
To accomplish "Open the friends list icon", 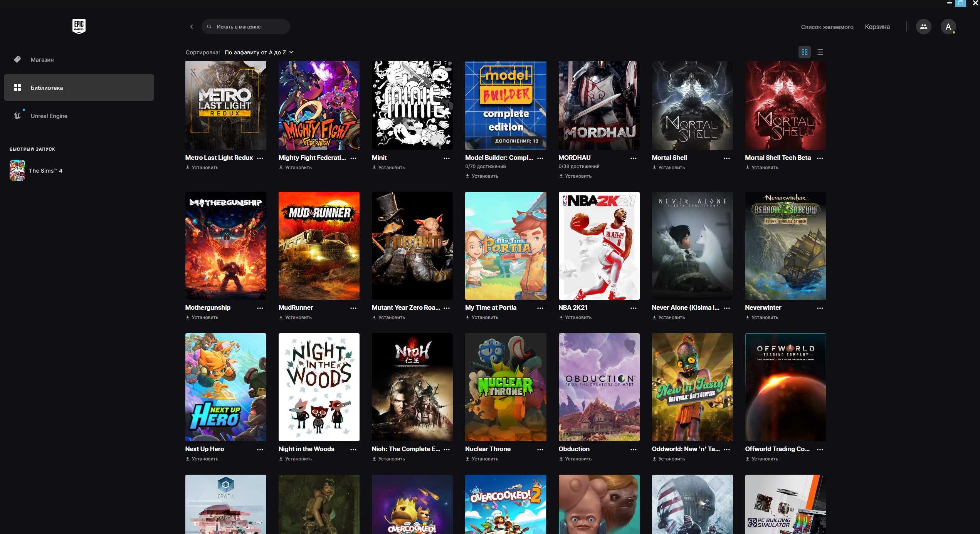I will (x=924, y=27).
